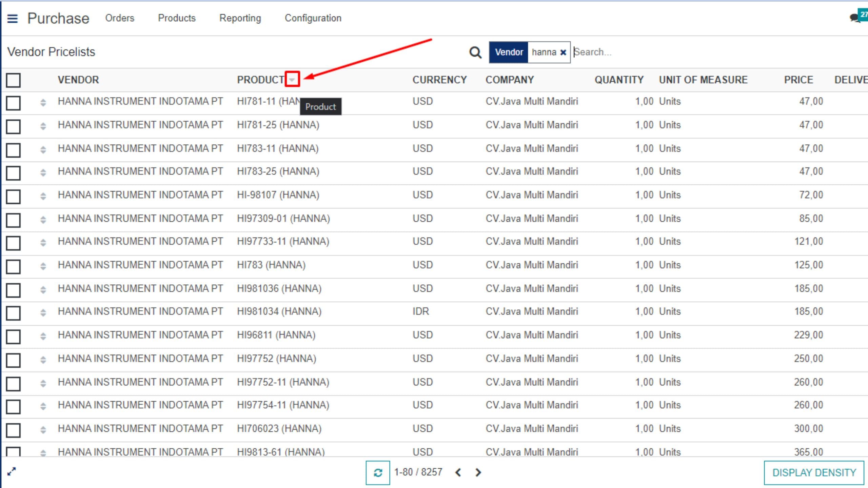The image size is (868, 488).
Task: Open the hamburger apps menu
Action: point(12,18)
